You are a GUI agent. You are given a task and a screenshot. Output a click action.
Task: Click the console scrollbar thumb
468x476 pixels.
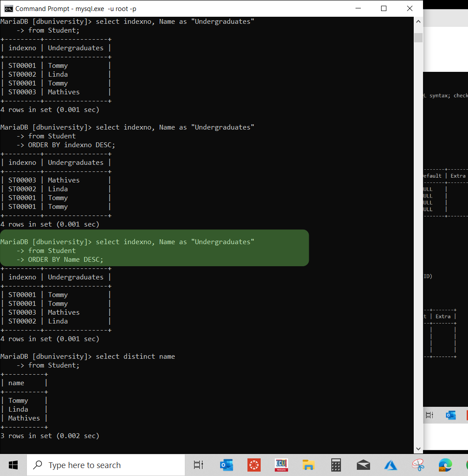pos(418,37)
